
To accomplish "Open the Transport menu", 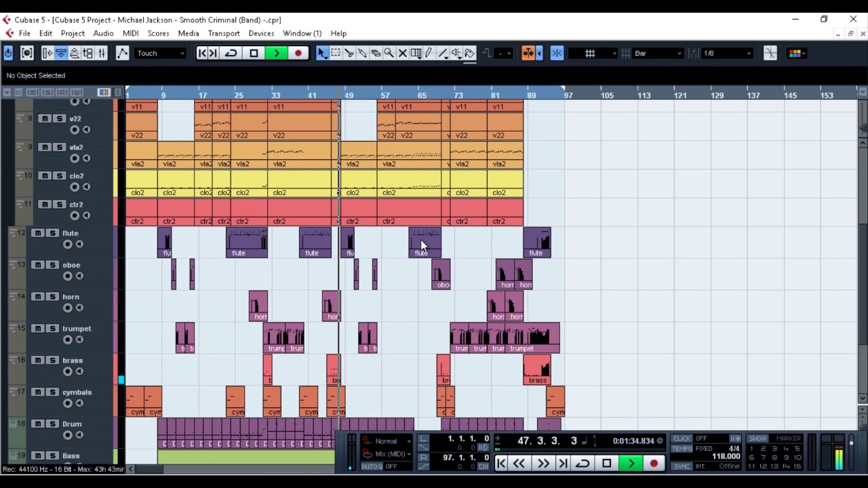I will point(224,33).
